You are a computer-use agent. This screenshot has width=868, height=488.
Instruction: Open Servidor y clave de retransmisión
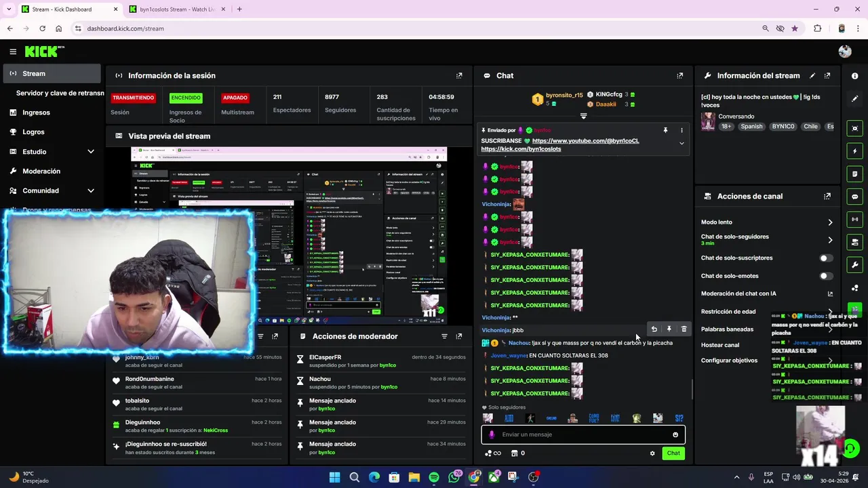[60, 93]
